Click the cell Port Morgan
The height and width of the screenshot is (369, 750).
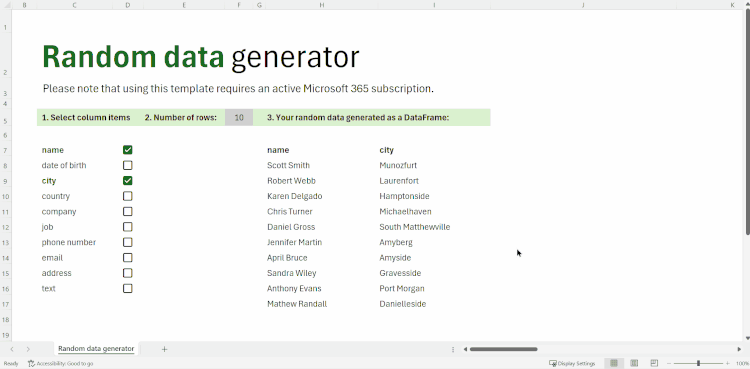[402, 288]
